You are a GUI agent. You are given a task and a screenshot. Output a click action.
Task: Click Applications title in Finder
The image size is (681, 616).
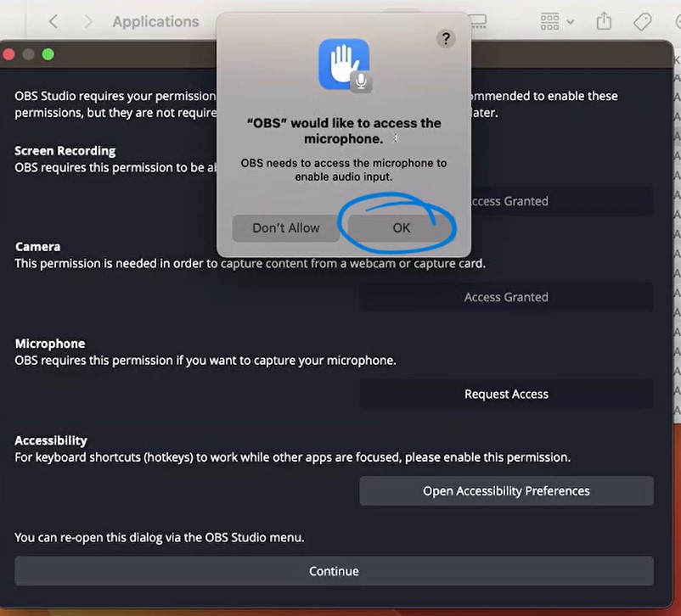(x=156, y=22)
